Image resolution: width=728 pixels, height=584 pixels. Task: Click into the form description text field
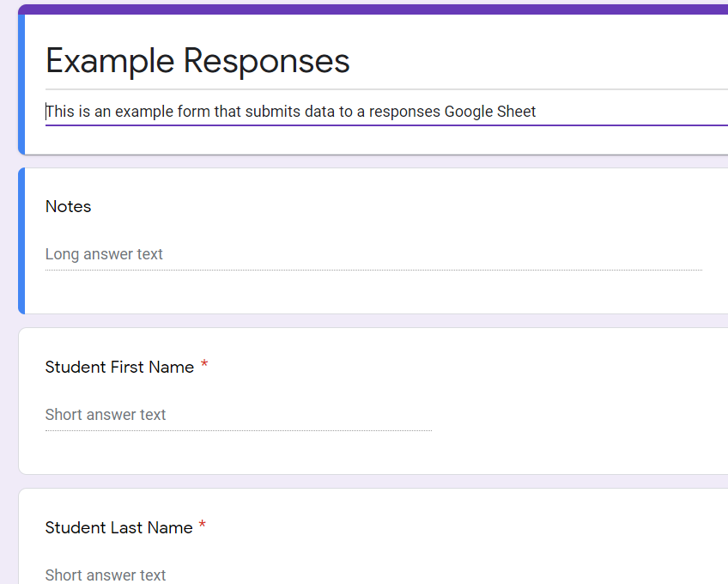pyautogui.click(x=386, y=112)
